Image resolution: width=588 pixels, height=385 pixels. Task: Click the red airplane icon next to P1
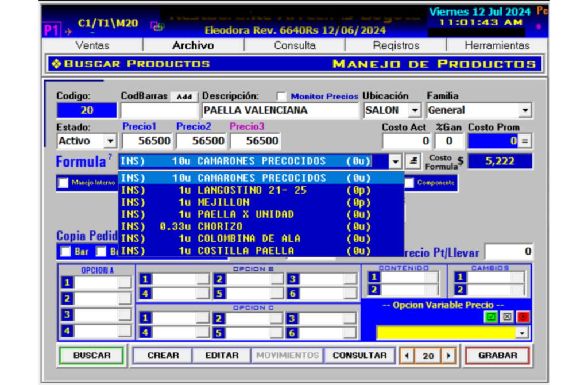coord(68,32)
